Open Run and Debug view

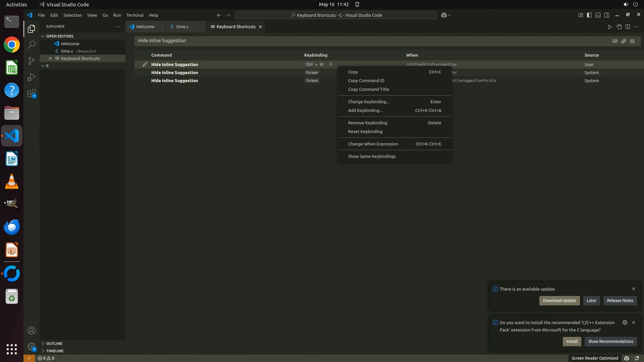(32, 77)
